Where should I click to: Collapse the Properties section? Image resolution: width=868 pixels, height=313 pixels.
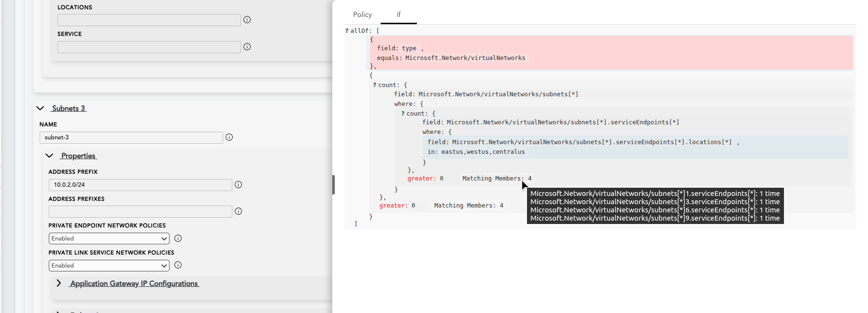coord(49,156)
